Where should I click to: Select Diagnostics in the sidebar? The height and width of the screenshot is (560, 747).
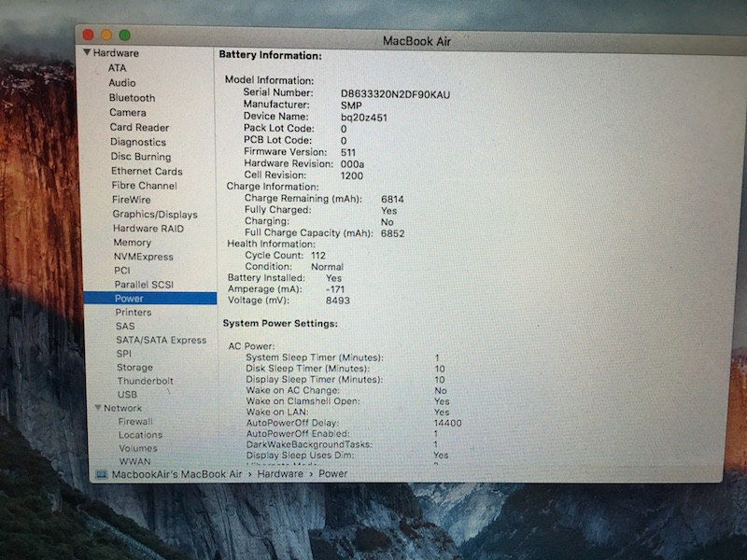pyautogui.click(x=138, y=142)
